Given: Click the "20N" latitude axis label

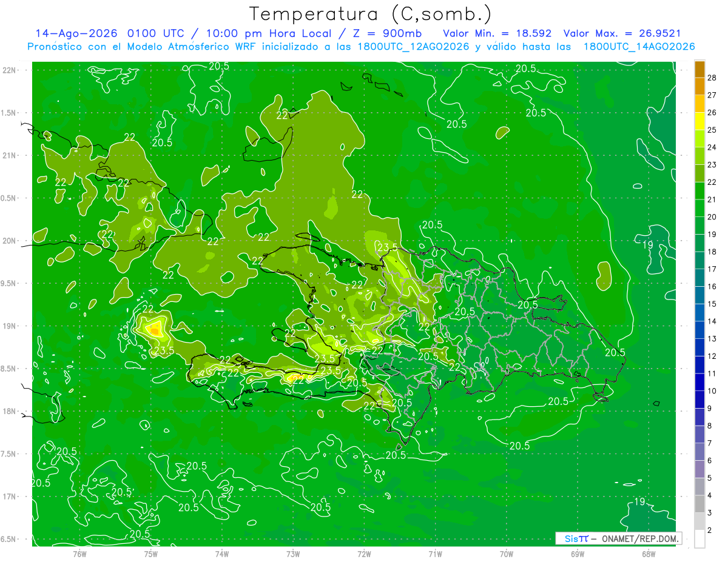Looking at the screenshot, I should 10,241.
